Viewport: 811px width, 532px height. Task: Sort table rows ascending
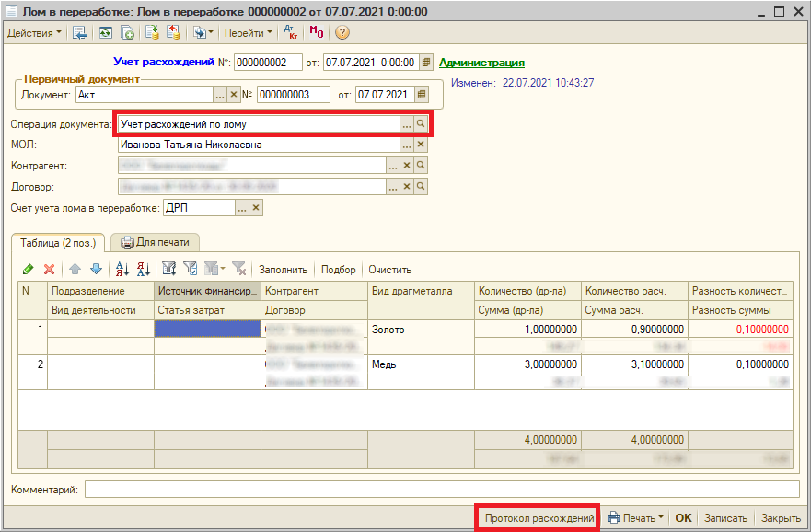click(x=122, y=270)
